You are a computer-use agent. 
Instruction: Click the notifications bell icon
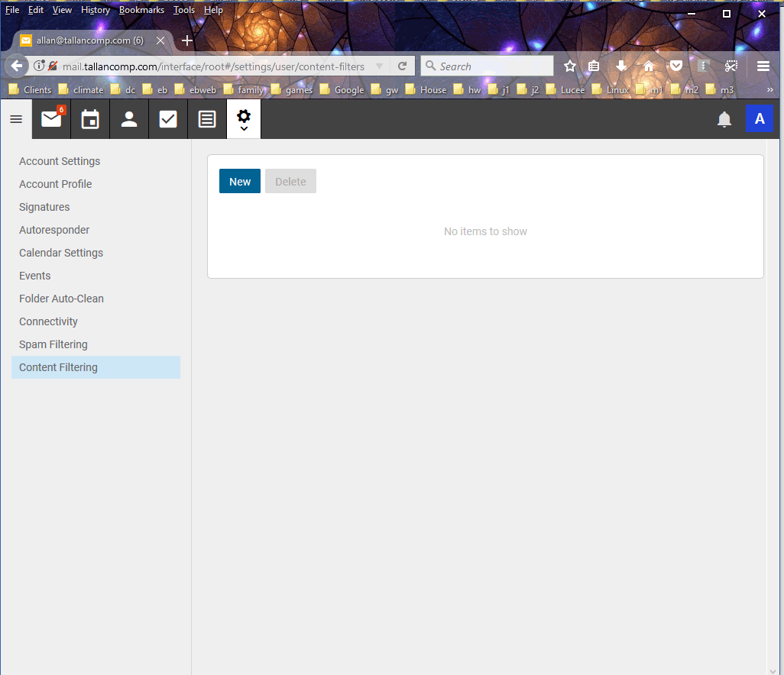[724, 119]
